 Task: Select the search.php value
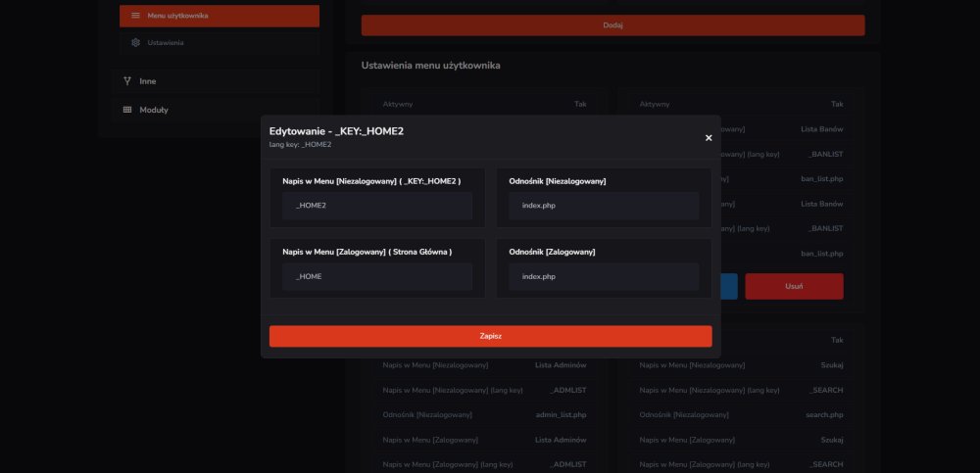tap(824, 415)
